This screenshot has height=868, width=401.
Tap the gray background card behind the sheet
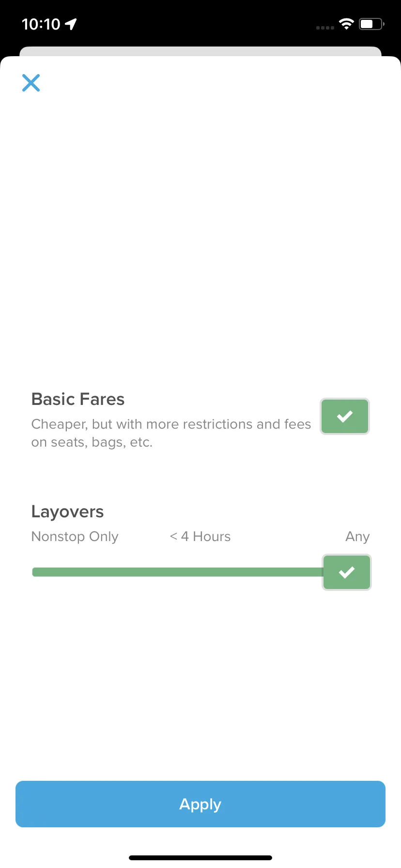[x=200, y=51]
